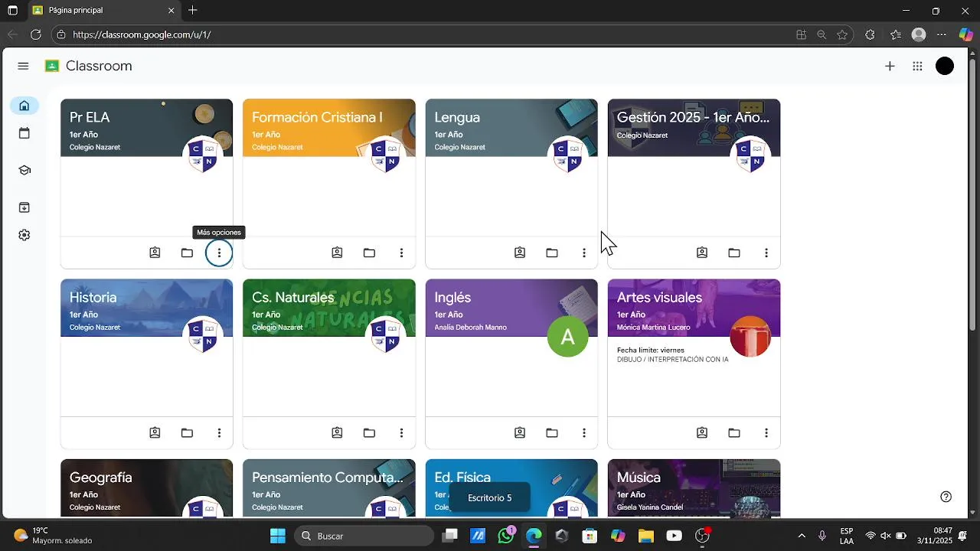980x551 pixels.
Task: Click the taskbar Buscar search box
Action: tap(364, 536)
